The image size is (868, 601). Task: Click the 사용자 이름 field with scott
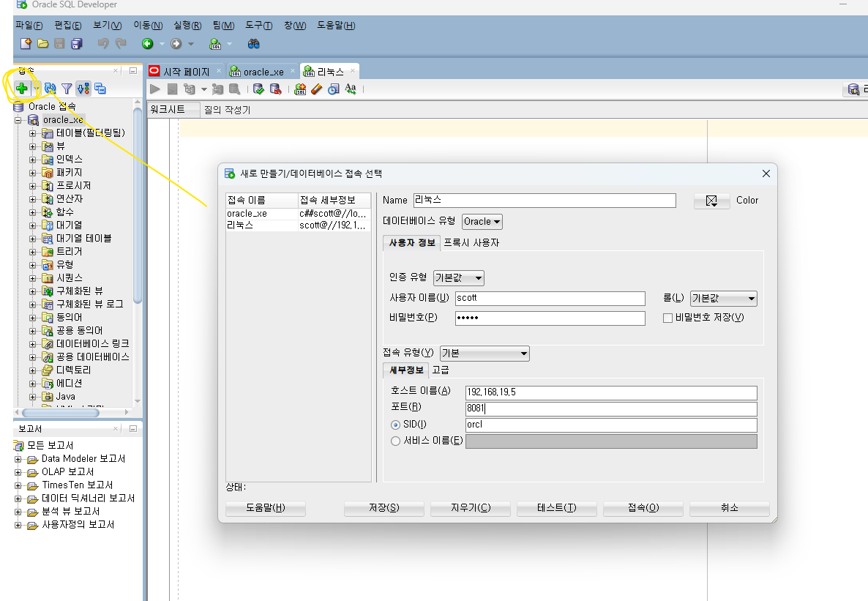click(550, 299)
